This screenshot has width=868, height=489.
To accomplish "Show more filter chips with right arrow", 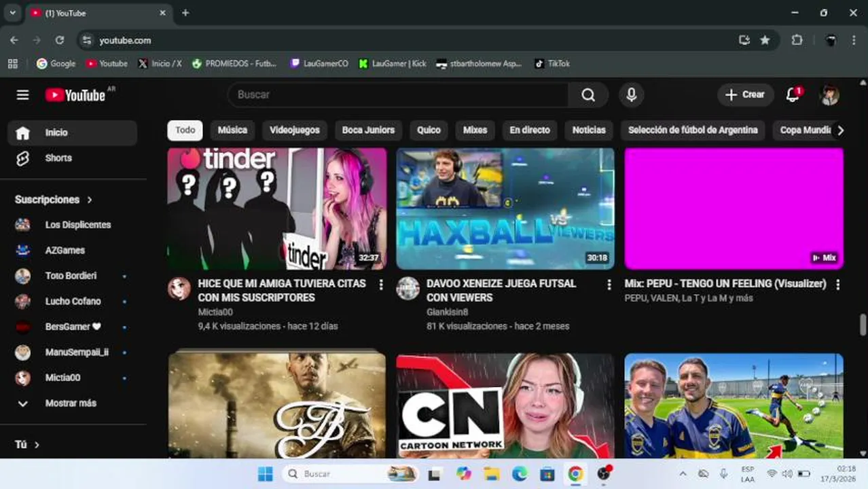I will [840, 130].
